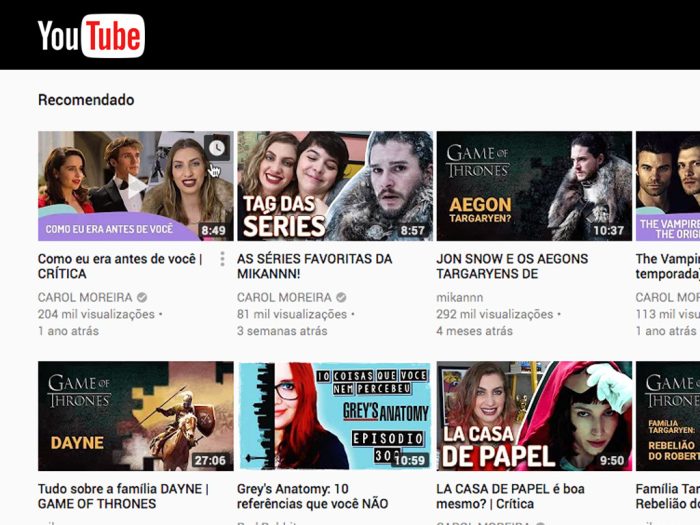The image size is (700, 525).
Task: Open the title 'Grey's Anatomy: 10 referências que você NÃO'
Action: click(x=312, y=496)
